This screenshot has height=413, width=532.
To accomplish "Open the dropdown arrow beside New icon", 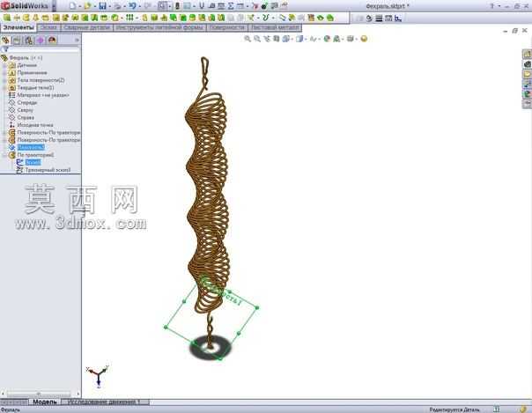I will tap(80, 6).
